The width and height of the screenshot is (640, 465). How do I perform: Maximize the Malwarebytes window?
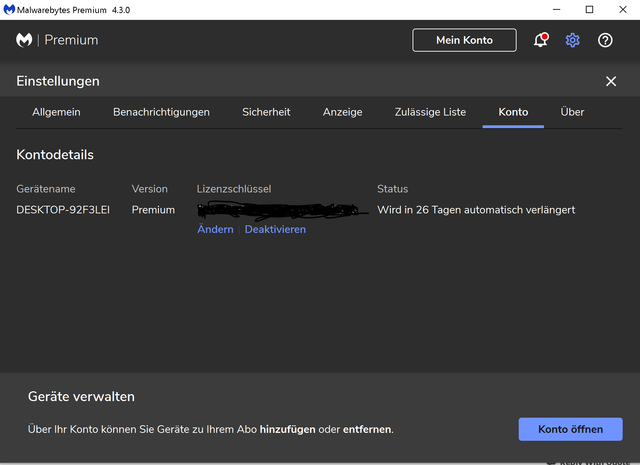589,9
